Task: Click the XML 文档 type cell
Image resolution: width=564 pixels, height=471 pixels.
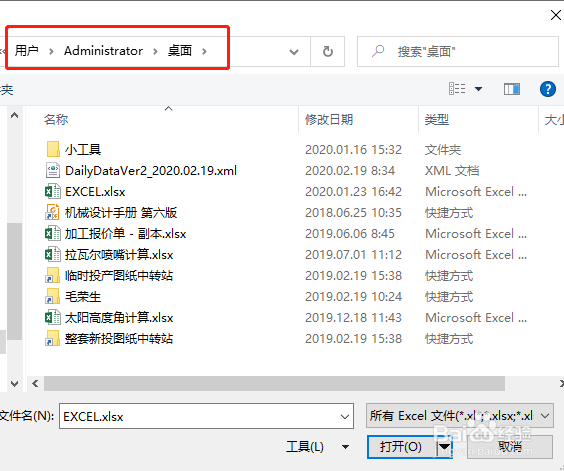Action: pos(452,171)
